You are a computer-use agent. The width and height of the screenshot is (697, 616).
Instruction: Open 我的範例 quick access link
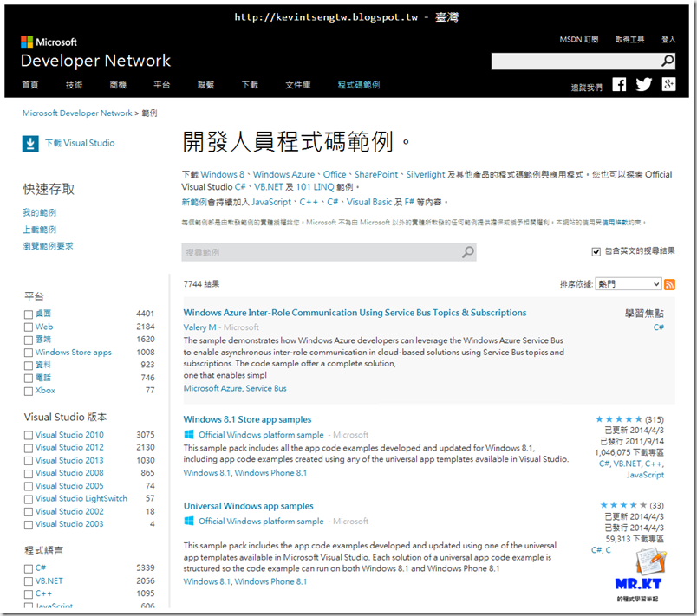click(x=40, y=212)
